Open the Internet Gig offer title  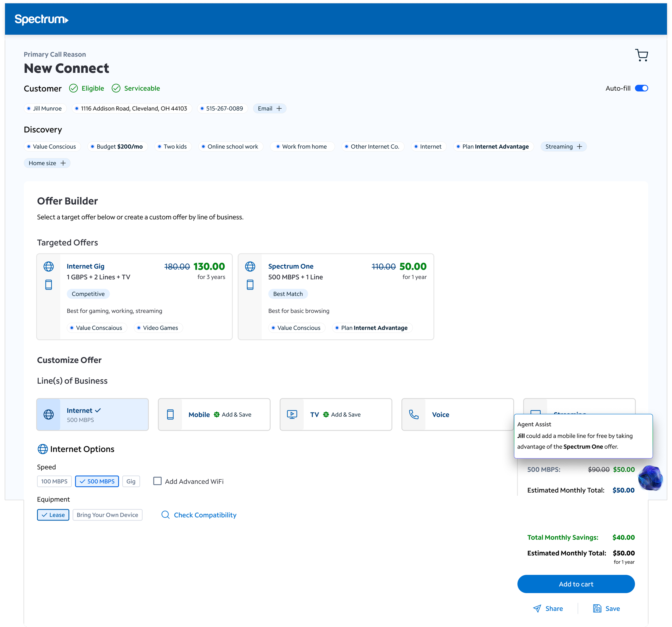coord(85,266)
